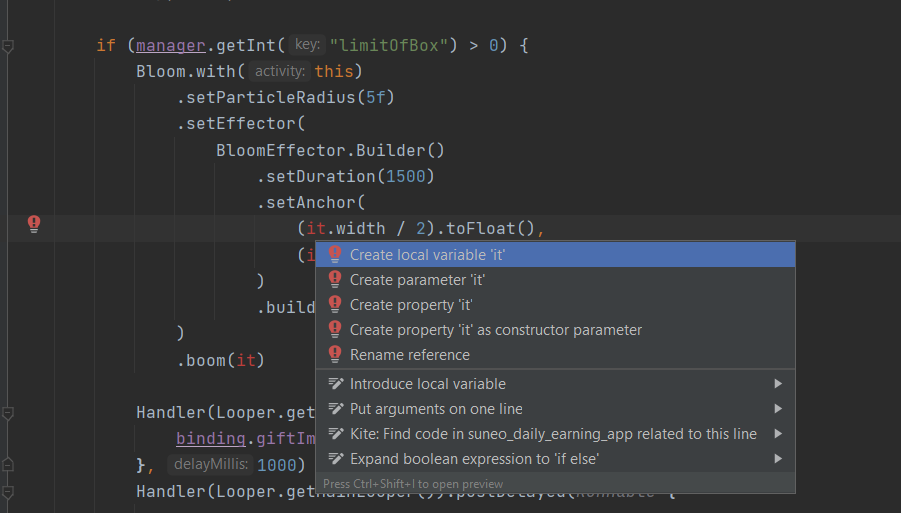Click unresolved 'it' in 'it.width / 2'
Screen dimensions: 901x513
pyautogui.click(x=316, y=229)
